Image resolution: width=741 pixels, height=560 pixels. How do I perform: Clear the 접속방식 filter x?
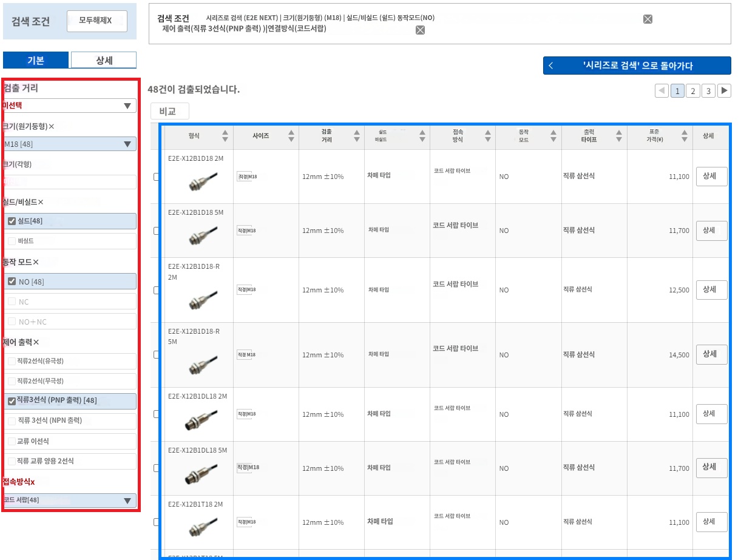click(x=33, y=482)
